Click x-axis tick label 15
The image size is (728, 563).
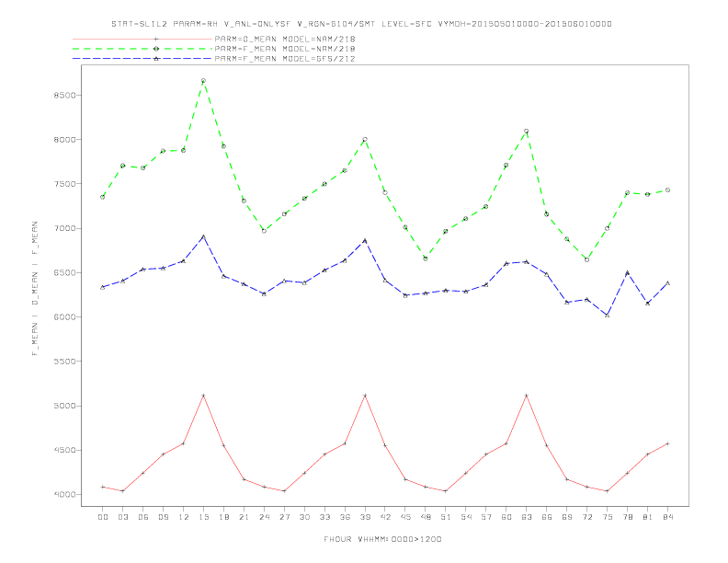click(203, 517)
